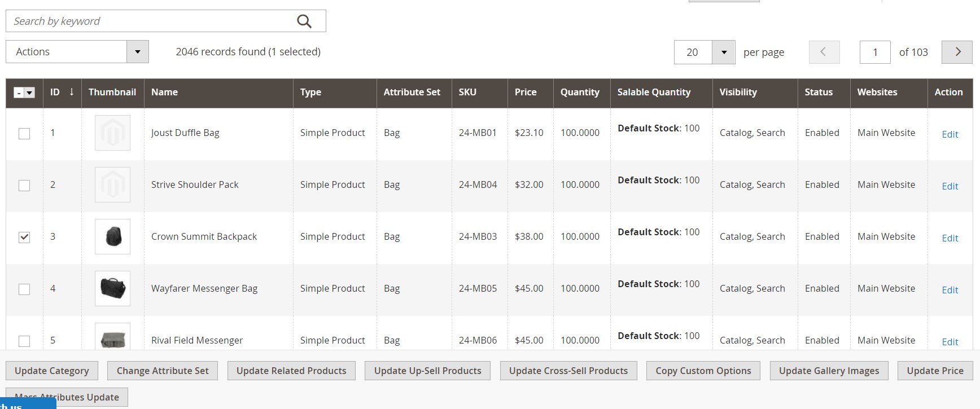Screen dimensions: 980x409
Task: Expand the per page size dropdown
Action: (x=723, y=52)
